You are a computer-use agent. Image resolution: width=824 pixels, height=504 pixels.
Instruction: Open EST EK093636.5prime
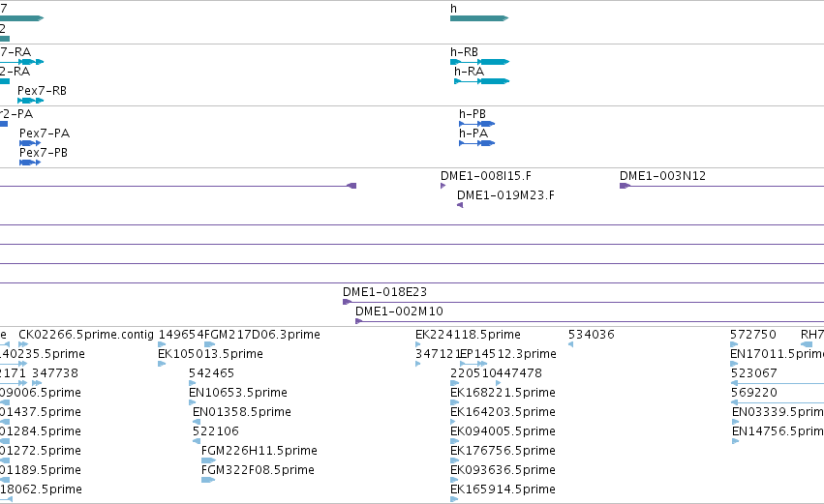(x=454, y=480)
